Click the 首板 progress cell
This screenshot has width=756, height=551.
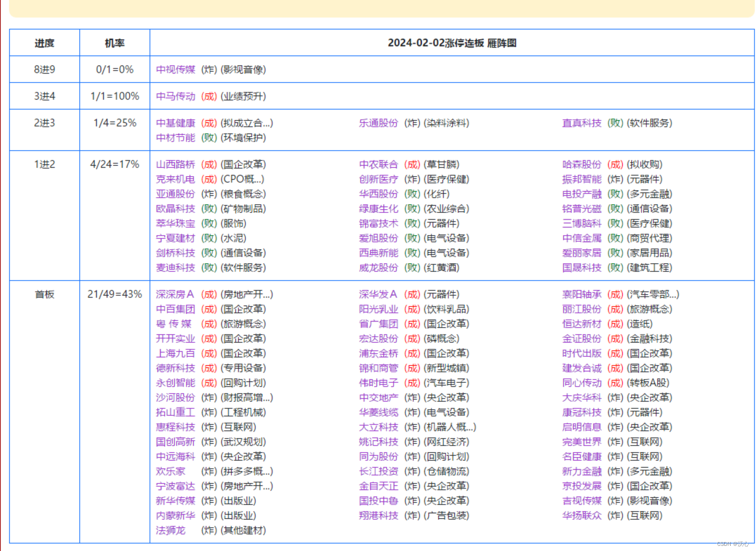pyautogui.click(x=44, y=412)
